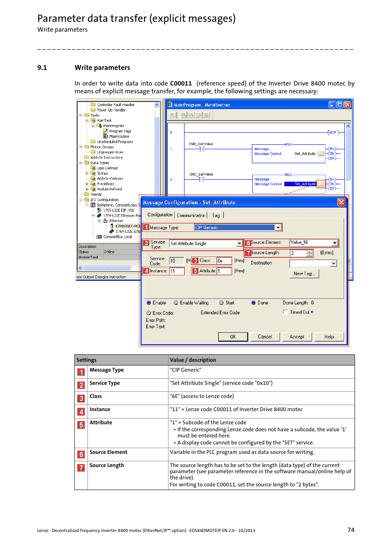Open the MainRoutine ladder icon
The width and height of the screenshot is (392, 555).
pos(106,136)
